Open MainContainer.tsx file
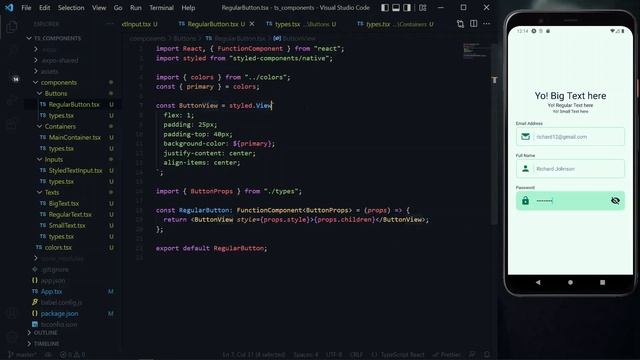This screenshot has height=360, width=640. 75,138
